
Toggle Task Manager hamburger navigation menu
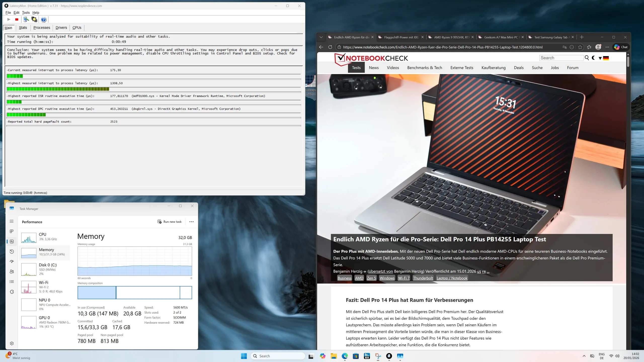12,221
